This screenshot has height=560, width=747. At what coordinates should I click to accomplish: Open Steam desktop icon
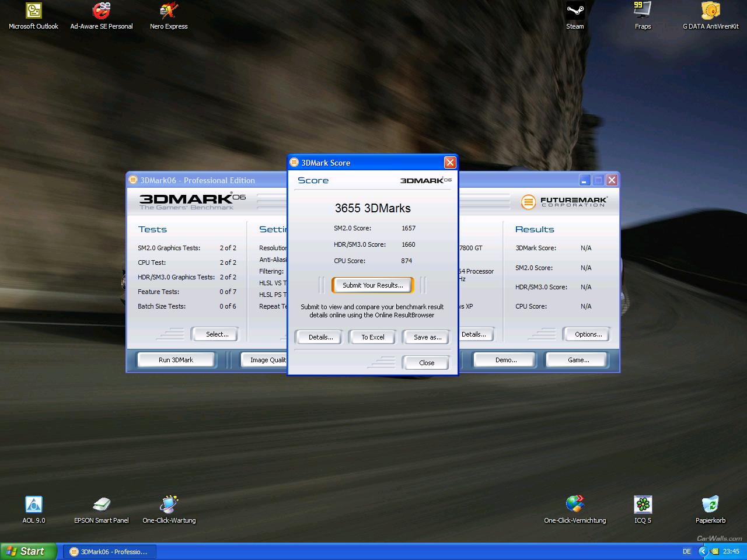575,16
